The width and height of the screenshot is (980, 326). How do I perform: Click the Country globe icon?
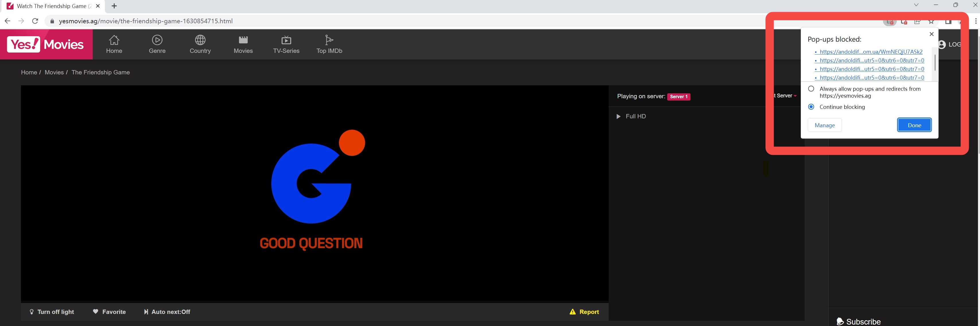(200, 40)
